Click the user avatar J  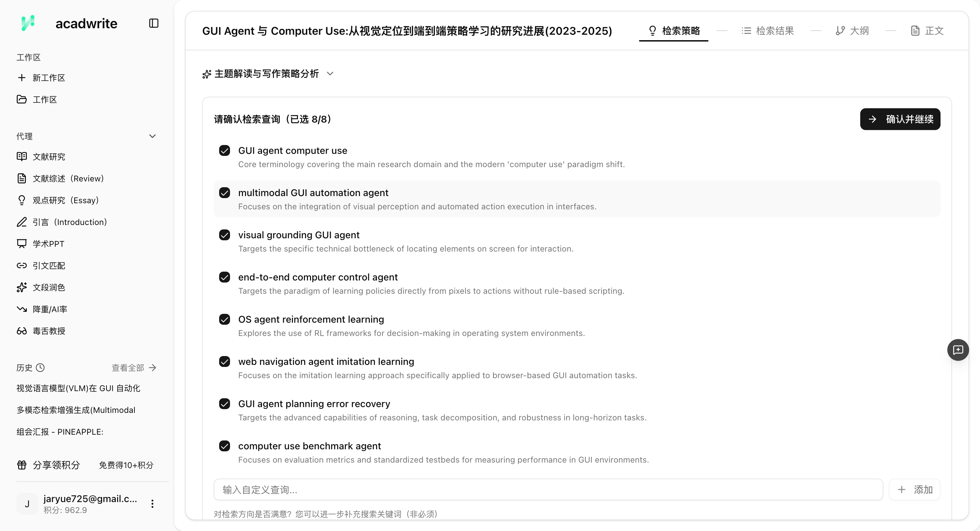[x=27, y=503]
